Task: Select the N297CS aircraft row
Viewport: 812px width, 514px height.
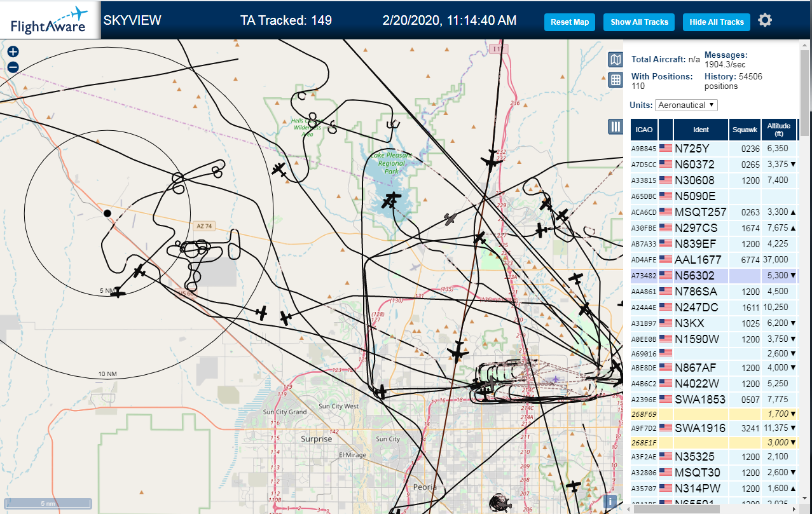Action: (x=715, y=228)
